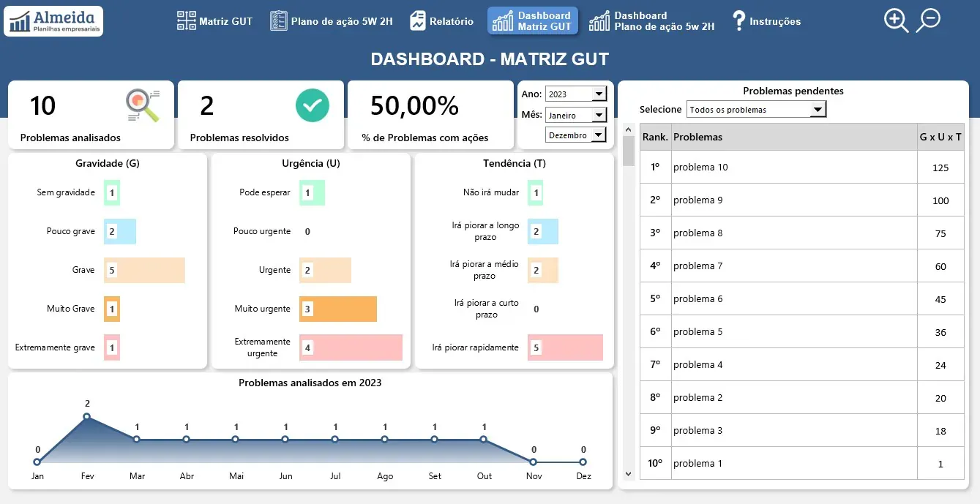Click the zoom out magnifier icon
The image size is (980, 504).
point(928,20)
